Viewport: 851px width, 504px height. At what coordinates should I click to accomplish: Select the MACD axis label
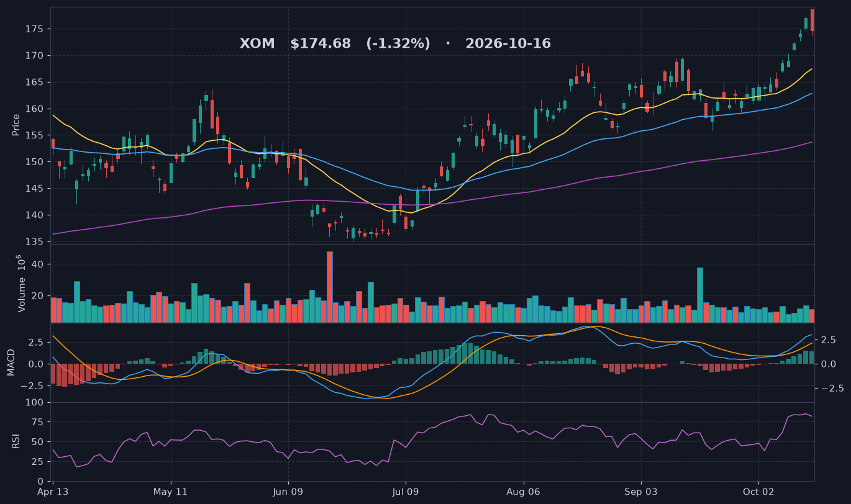(x=11, y=362)
